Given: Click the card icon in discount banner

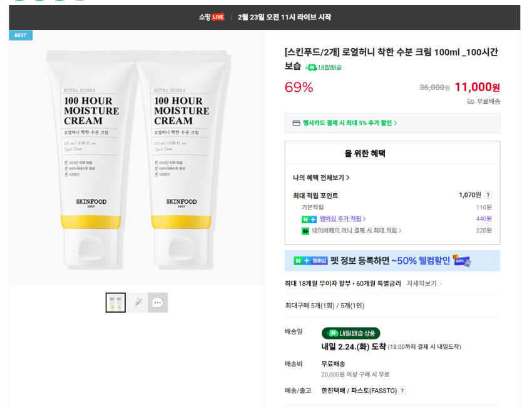Looking at the screenshot, I should [x=296, y=123].
